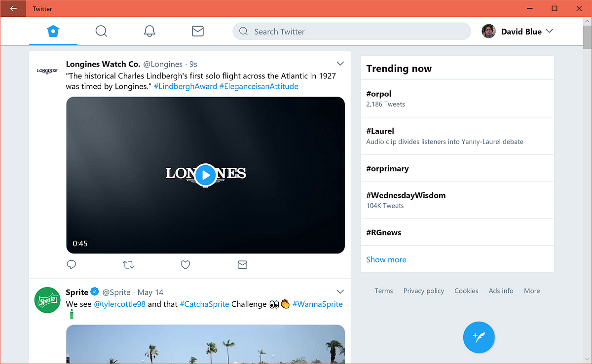Like the Longines tweet with heart
Image resolution: width=592 pixels, height=364 pixels.
click(x=185, y=265)
